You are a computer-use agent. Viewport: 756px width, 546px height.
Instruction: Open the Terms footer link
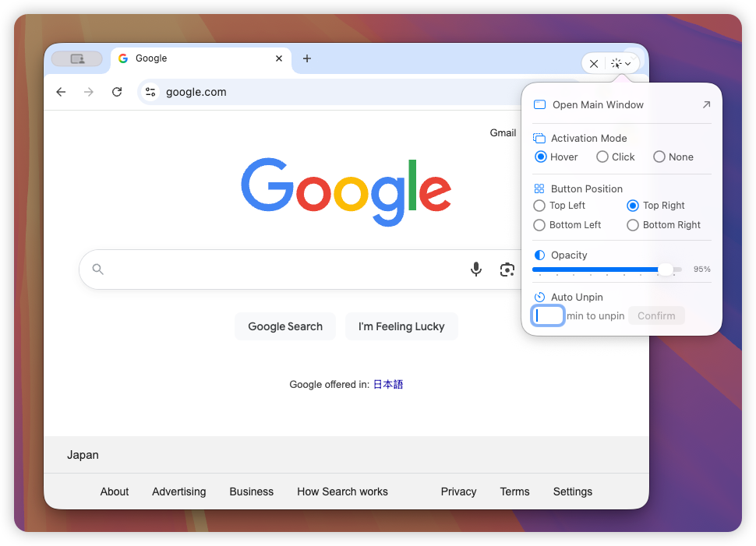(x=514, y=491)
